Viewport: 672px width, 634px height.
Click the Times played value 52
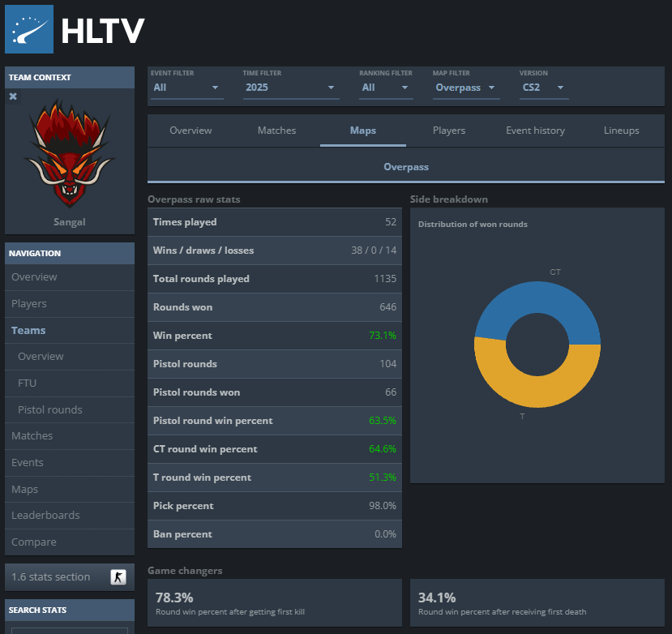pos(391,222)
